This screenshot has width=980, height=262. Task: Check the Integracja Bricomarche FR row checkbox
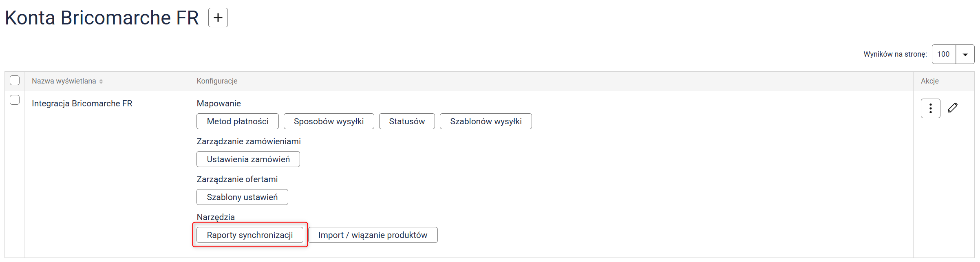(x=15, y=100)
